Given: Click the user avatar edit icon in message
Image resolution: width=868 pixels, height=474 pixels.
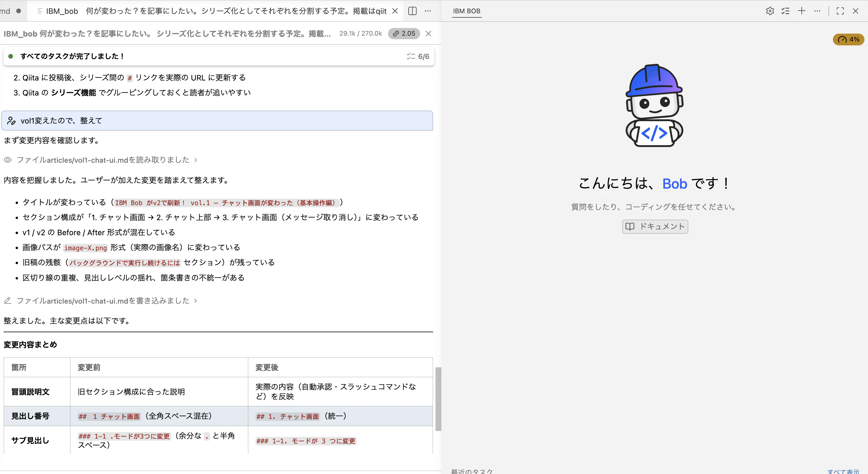Looking at the screenshot, I should click(11, 121).
